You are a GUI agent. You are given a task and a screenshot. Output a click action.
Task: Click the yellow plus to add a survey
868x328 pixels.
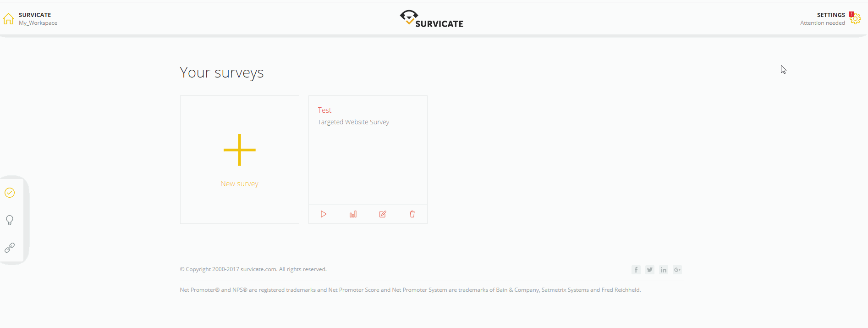coord(239,150)
